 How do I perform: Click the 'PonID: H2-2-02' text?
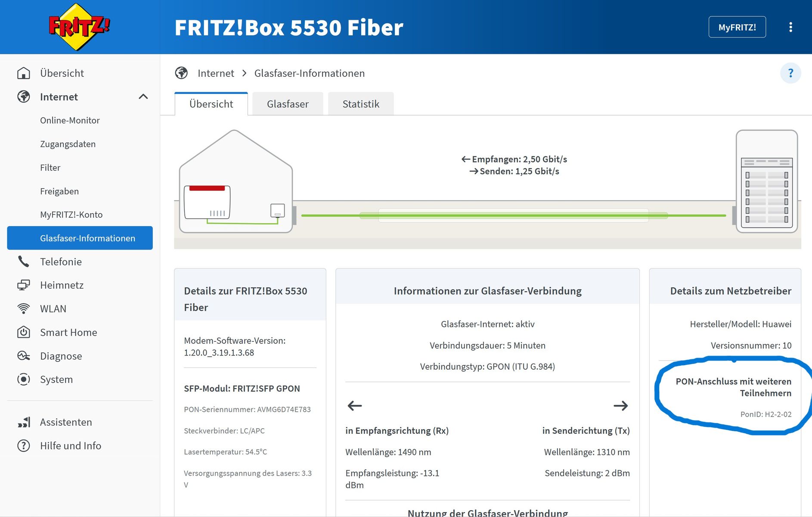click(766, 414)
